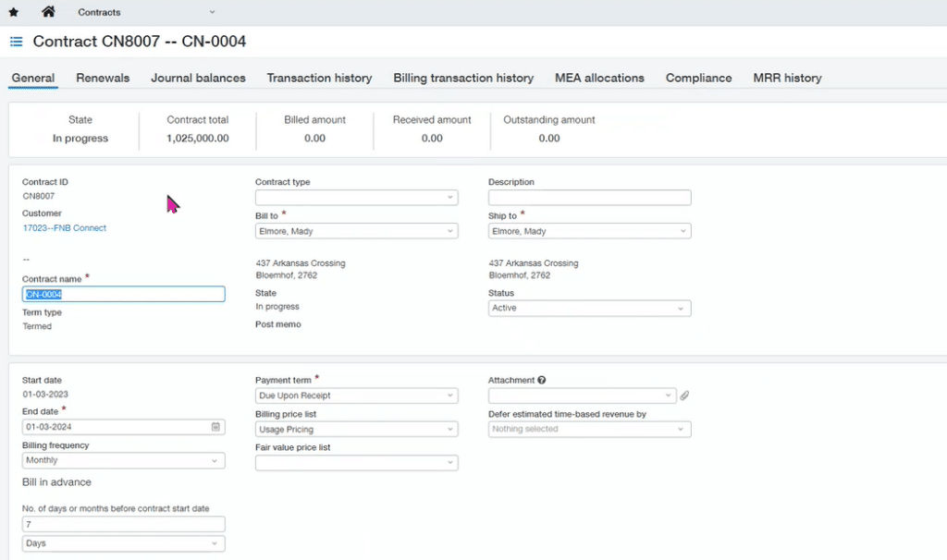Click the page title Contract CN8007 -- CN-0004

click(x=140, y=41)
